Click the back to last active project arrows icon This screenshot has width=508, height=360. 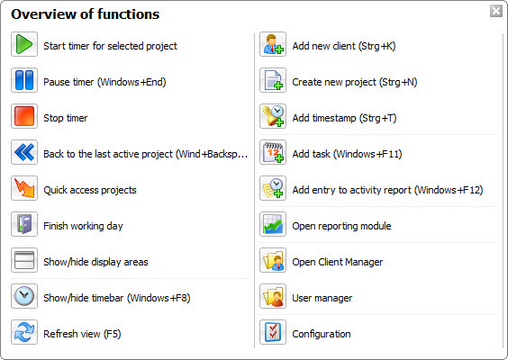pos(24,152)
